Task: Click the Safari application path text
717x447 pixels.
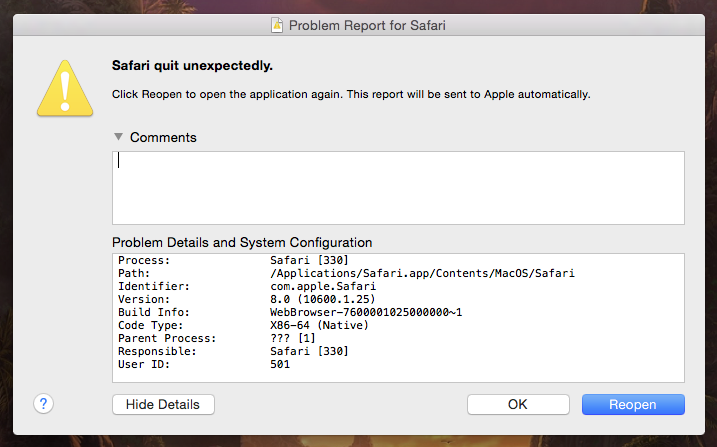Action: coord(423,273)
